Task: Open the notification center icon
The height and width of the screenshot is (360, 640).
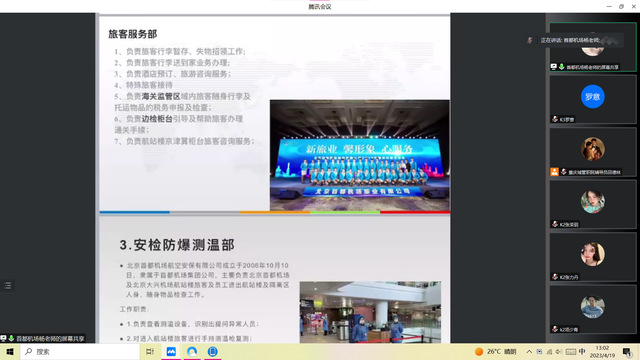Action: [627, 351]
